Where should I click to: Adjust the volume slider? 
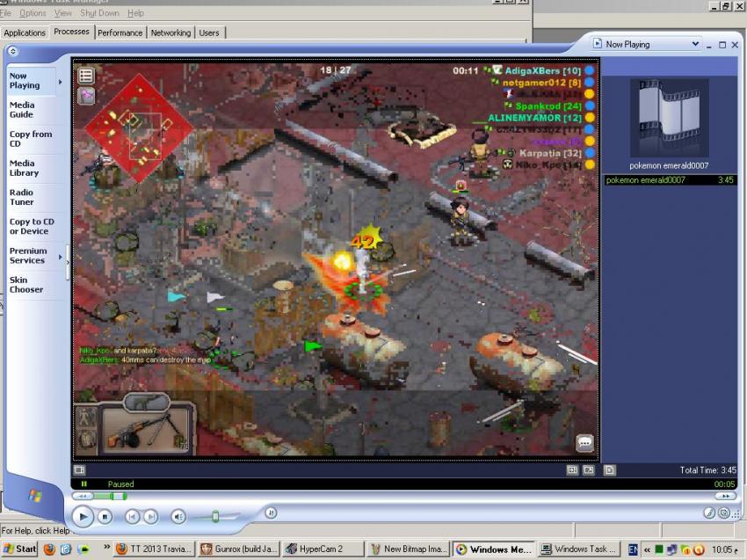[215, 517]
